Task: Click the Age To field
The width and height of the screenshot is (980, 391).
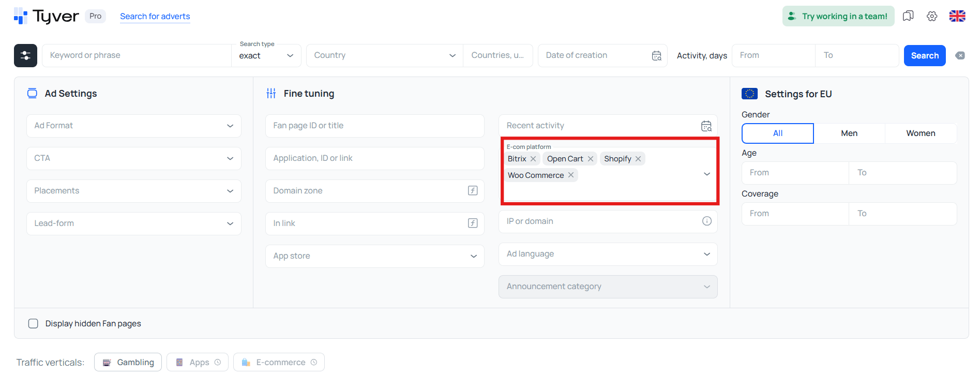Action: tap(903, 173)
